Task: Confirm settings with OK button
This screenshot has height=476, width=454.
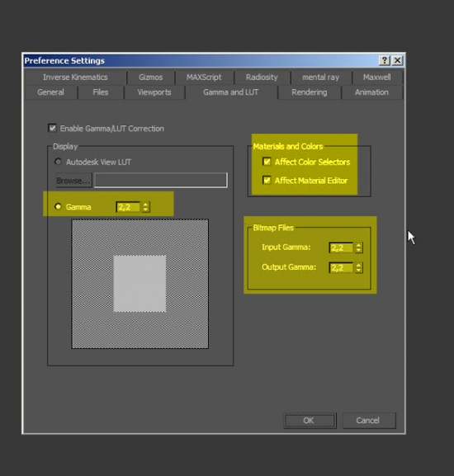Action: pyautogui.click(x=310, y=420)
